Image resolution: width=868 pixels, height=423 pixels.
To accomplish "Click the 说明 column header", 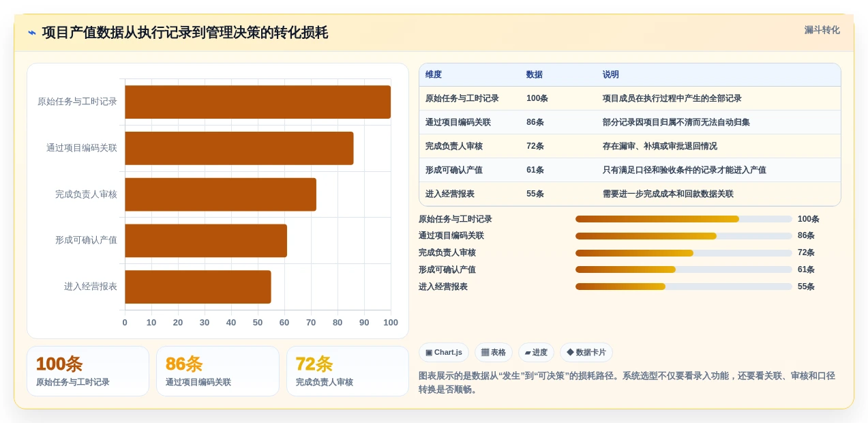I will click(x=611, y=74).
